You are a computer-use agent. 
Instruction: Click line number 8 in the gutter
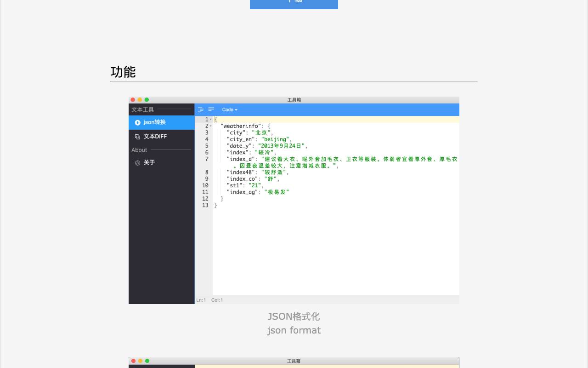207,172
